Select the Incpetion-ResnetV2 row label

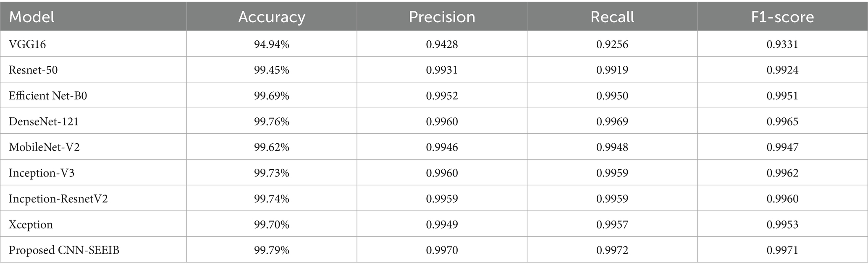click(x=58, y=198)
